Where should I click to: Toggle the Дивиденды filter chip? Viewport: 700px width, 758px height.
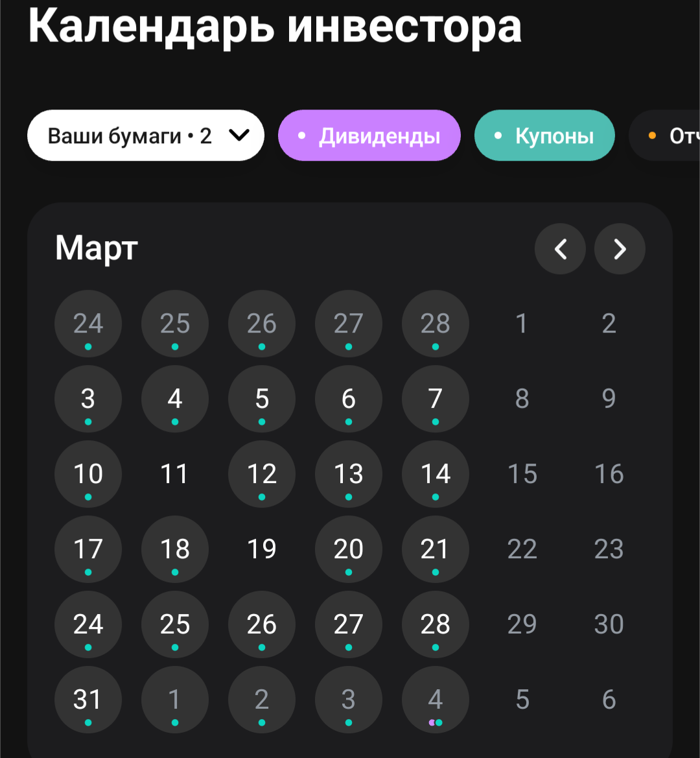click(x=369, y=136)
